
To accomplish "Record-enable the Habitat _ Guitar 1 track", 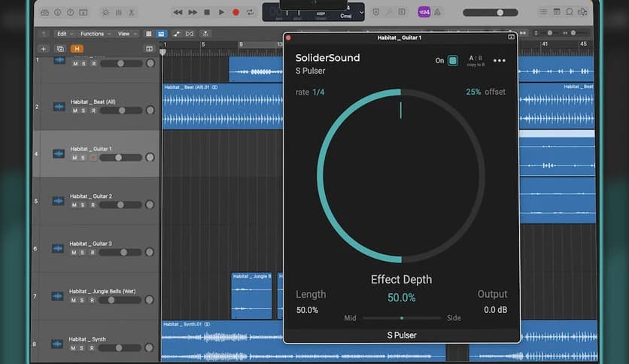I will [93, 158].
